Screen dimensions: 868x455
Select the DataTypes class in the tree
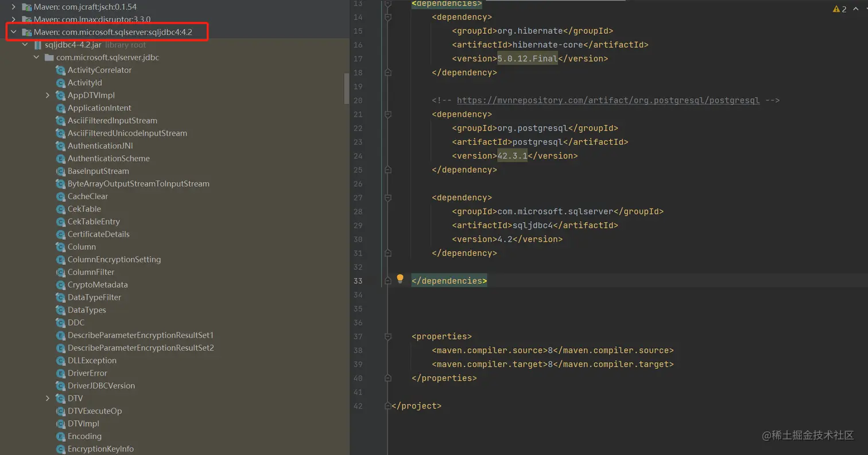pos(87,310)
